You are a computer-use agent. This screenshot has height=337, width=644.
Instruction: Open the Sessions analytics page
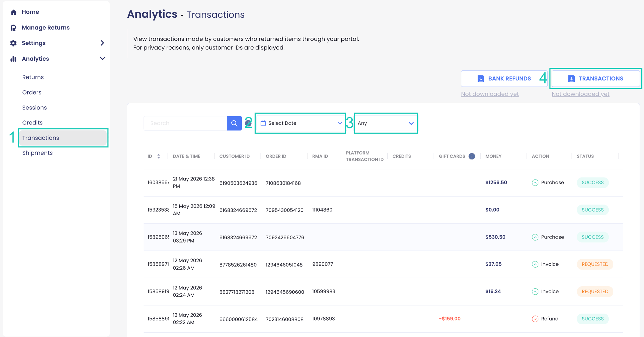click(x=34, y=108)
